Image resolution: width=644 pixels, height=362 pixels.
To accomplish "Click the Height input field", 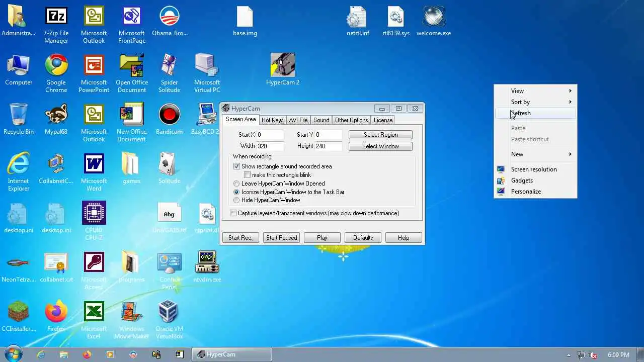I will (329, 146).
